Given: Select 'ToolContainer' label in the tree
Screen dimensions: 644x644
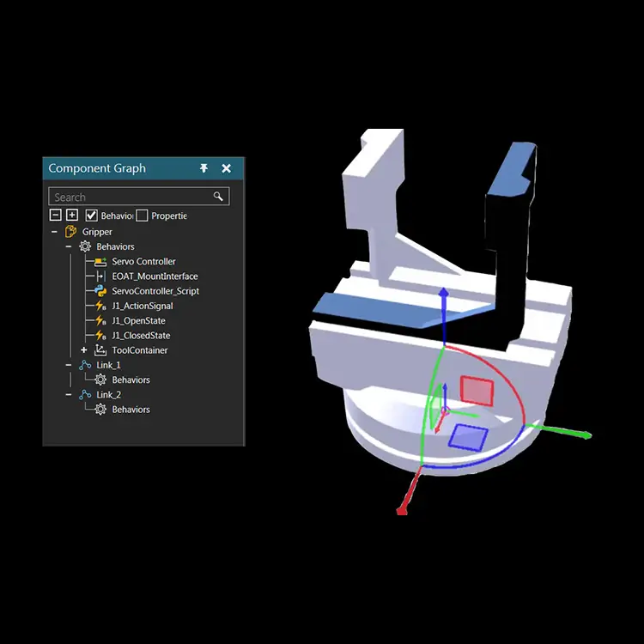Looking at the screenshot, I should click(x=140, y=350).
